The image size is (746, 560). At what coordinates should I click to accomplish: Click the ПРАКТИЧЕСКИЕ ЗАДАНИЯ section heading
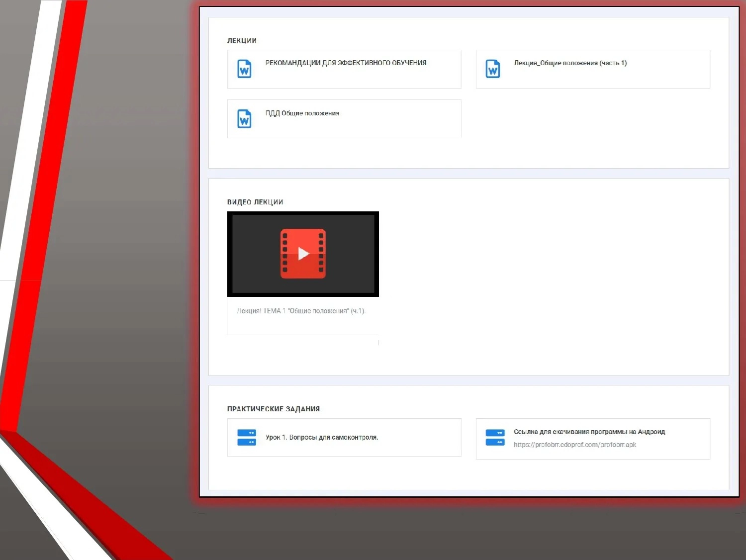(x=274, y=409)
